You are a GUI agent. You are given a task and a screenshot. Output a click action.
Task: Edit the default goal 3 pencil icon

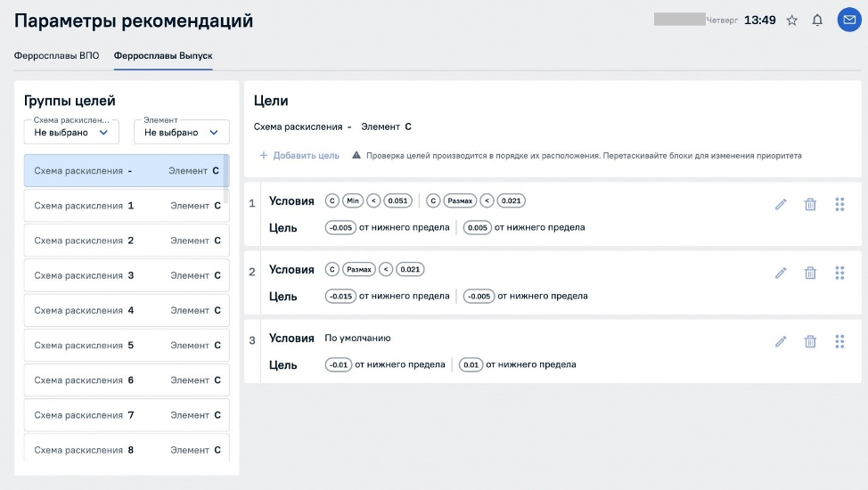pos(781,341)
